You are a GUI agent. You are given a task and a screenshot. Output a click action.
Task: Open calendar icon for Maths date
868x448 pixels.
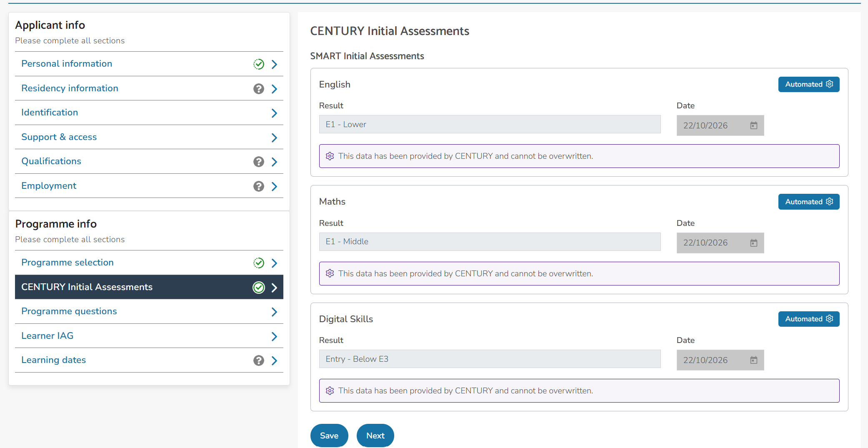click(754, 243)
